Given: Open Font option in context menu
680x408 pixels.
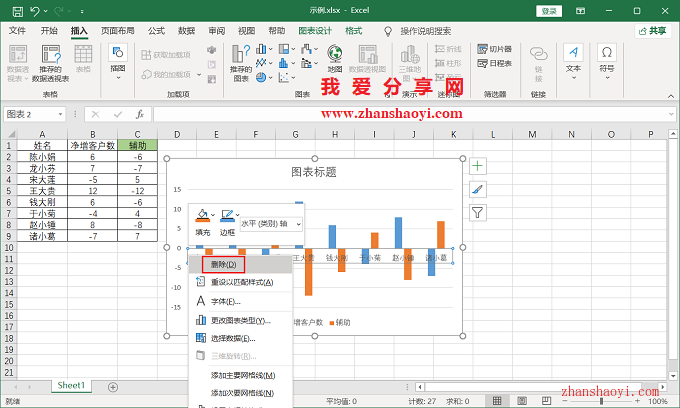Looking at the screenshot, I should (x=241, y=301).
